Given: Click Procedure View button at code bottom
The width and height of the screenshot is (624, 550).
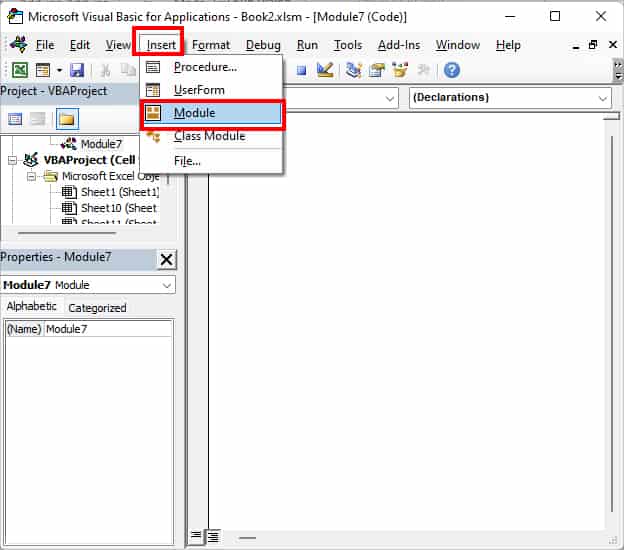Looking at the screenshot, I should pos(195,536).
